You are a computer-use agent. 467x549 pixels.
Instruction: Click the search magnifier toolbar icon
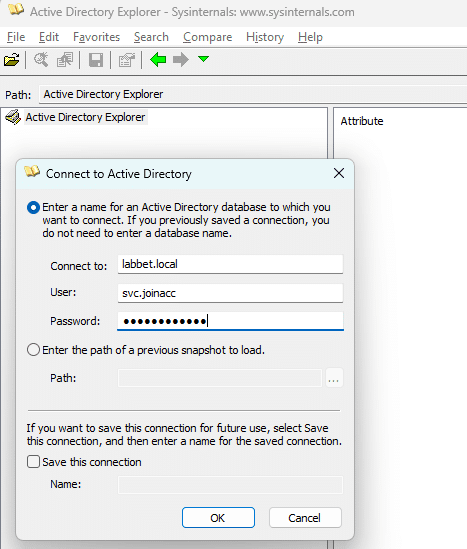[x=41, y=60]
